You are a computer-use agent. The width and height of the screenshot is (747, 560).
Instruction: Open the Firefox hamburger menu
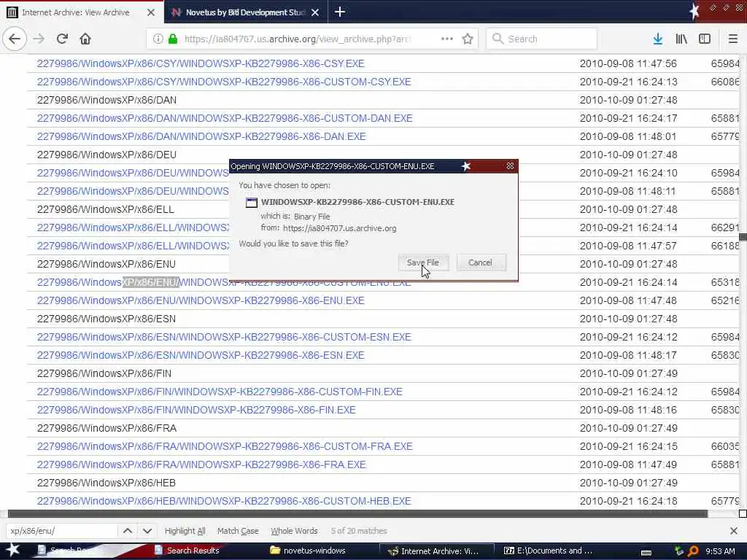[732, 39]
